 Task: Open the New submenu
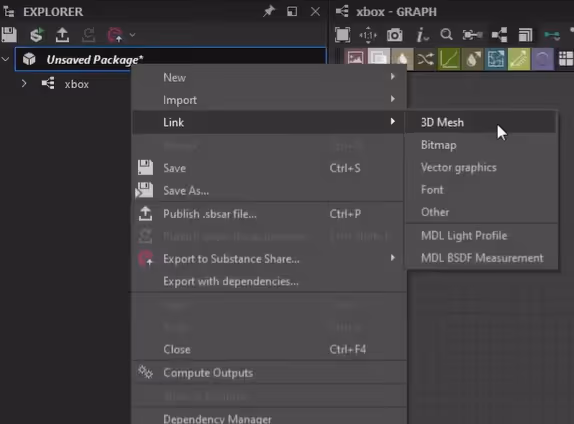(269, 77)
